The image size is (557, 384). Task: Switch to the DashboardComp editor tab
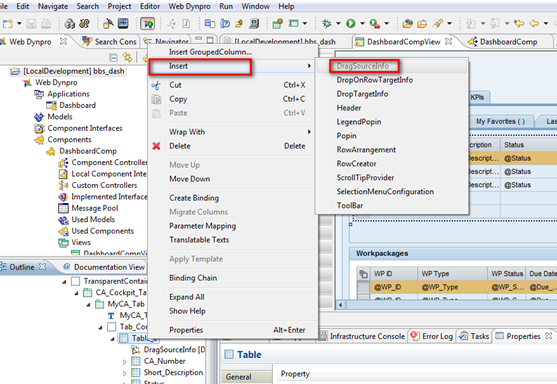coord(503,42)
